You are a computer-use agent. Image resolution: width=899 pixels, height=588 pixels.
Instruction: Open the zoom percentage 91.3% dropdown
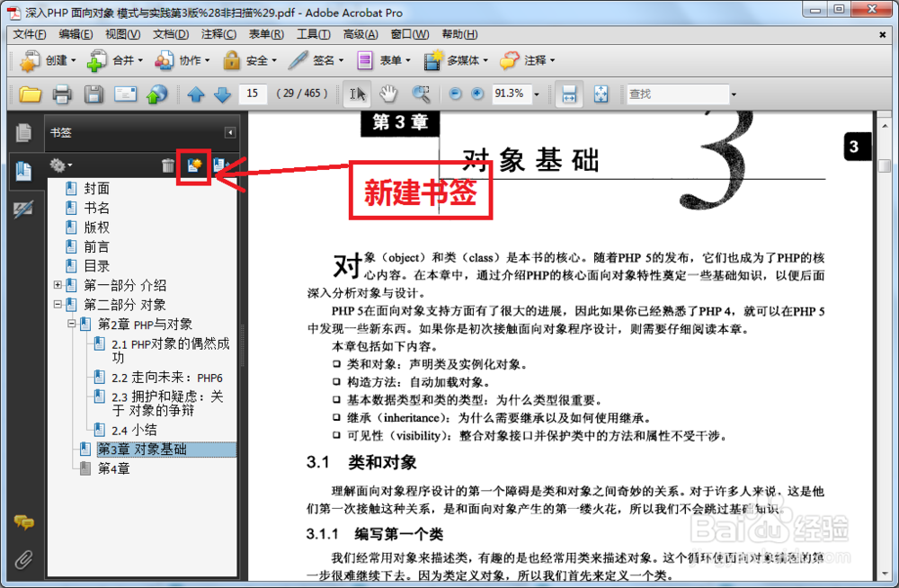click(536, 94)
